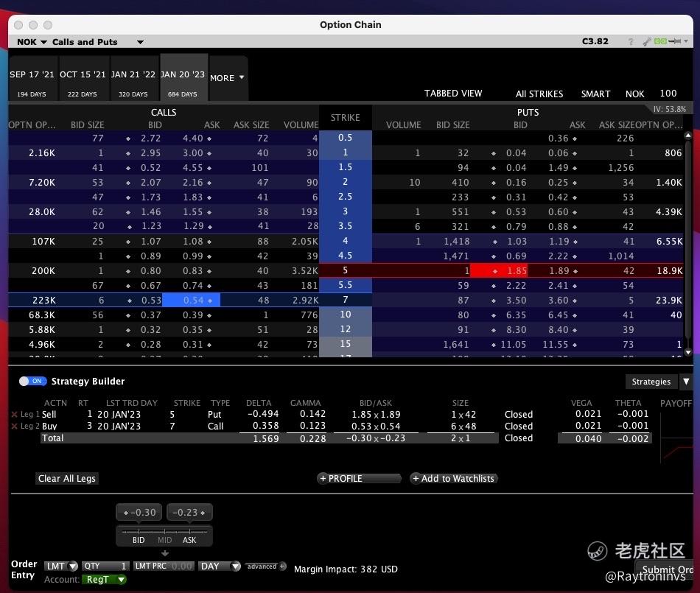The height and width of the screenshot is (593, 700).
Task: Remove Leg 2 with its X icon
Action: pos(14,426)
